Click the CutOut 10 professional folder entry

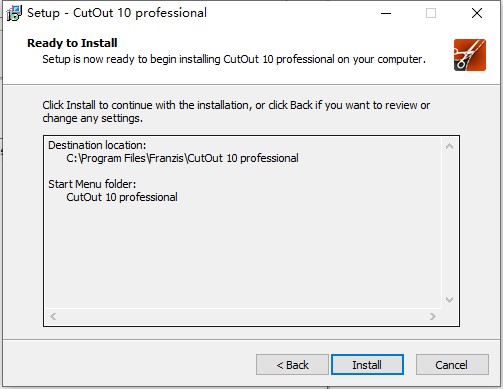coord(122,197)
